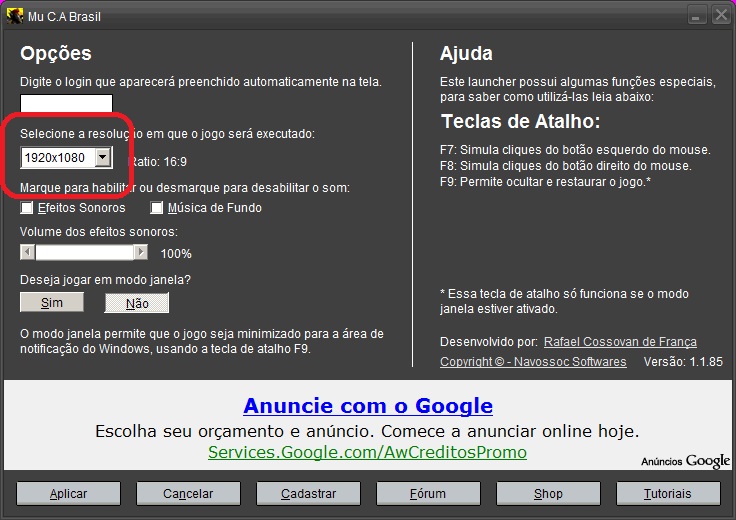
Task: Click the Anuncie com o Google ad link
Action: [x=367, y=406]
